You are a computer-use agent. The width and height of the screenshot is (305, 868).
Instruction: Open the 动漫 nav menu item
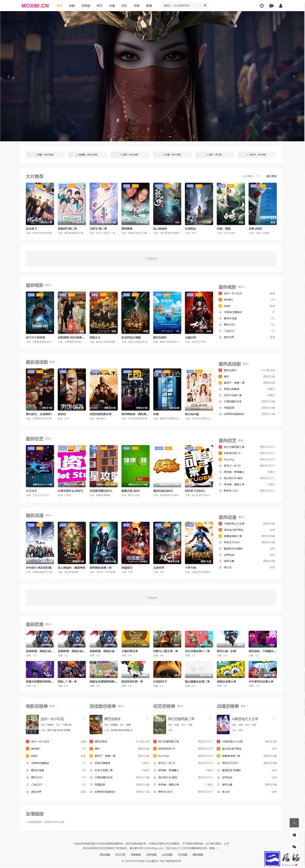[112, 6]
